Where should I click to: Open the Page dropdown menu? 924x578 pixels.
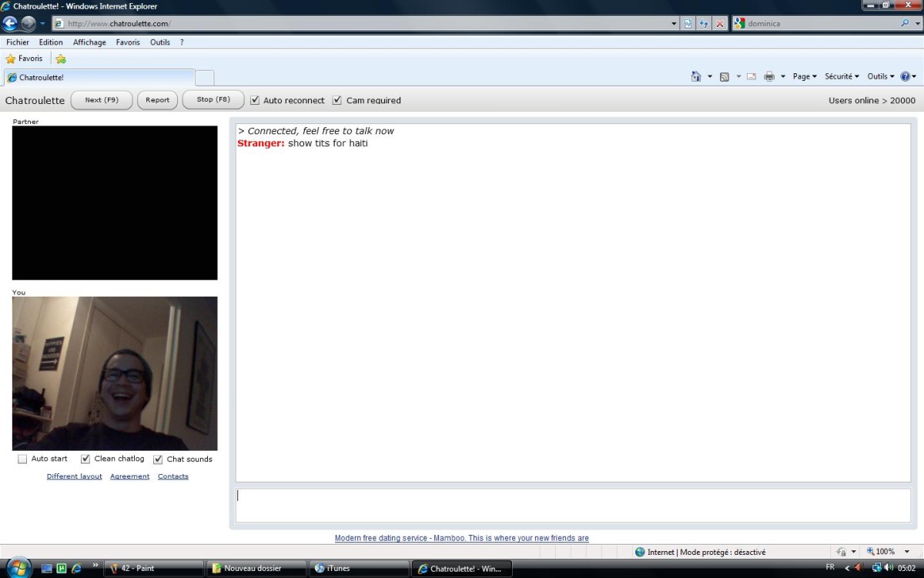point(805,76)
